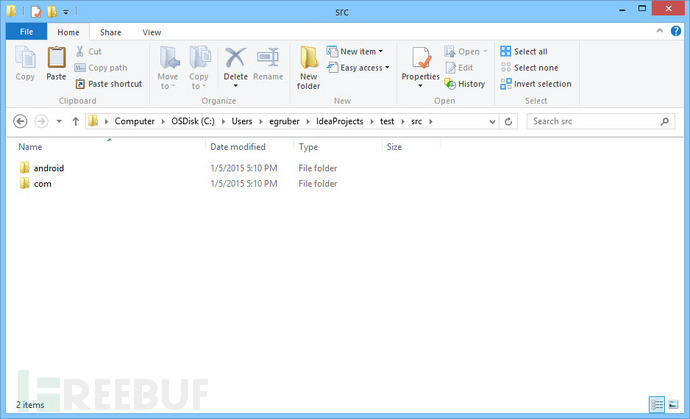The height and width of the screenshot is (419, 690).
Task: Create a New folder
Action: pyautogui.click(x=308, y=68)
